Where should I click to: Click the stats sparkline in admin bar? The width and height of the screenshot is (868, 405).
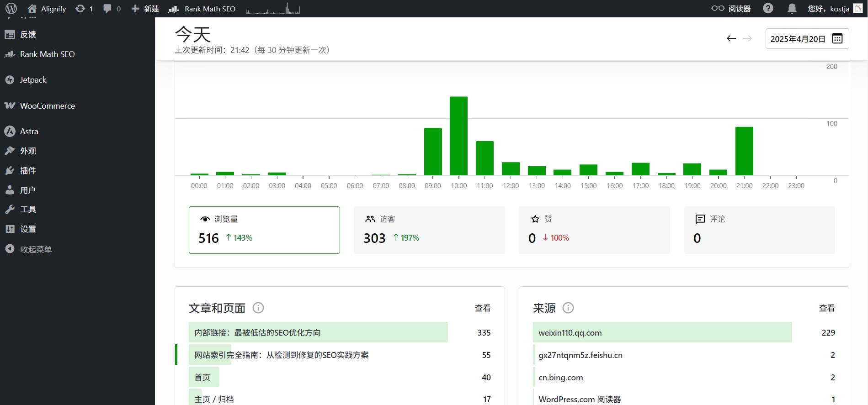pos(272,9)
